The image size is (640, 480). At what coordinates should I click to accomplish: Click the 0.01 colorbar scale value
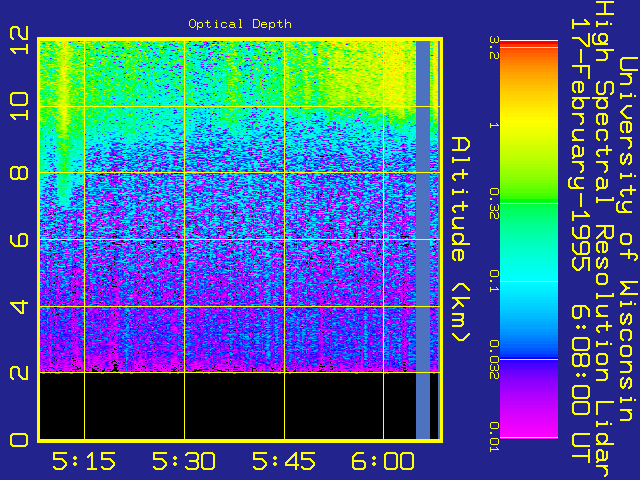pyautogui.click(x=494, y=437)
